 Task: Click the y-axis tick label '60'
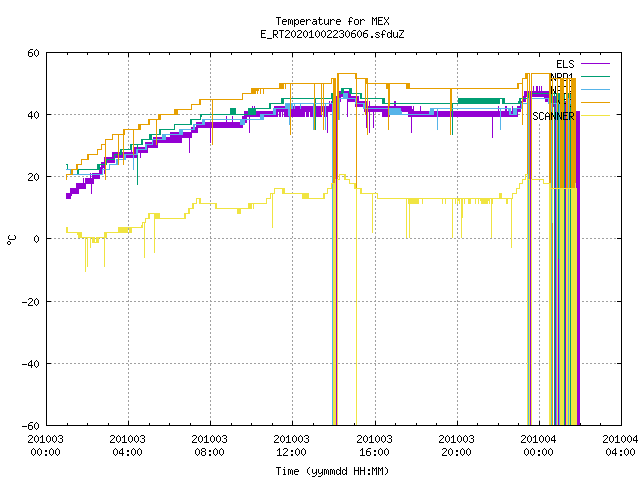(x=33, y=53)
